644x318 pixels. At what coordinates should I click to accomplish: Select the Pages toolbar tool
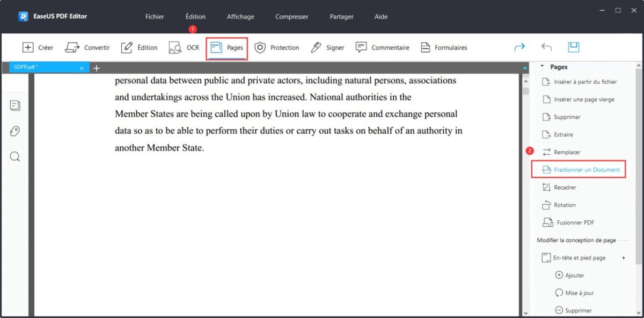click(x=226, y=48)
